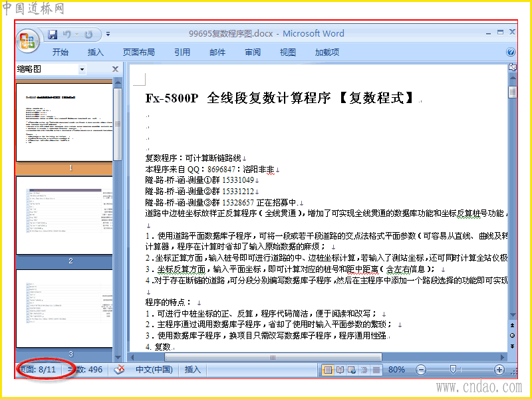Open the 审阅 ribbon tab
The height and width of the screenshot is (399, 532).
click(253, 53)
